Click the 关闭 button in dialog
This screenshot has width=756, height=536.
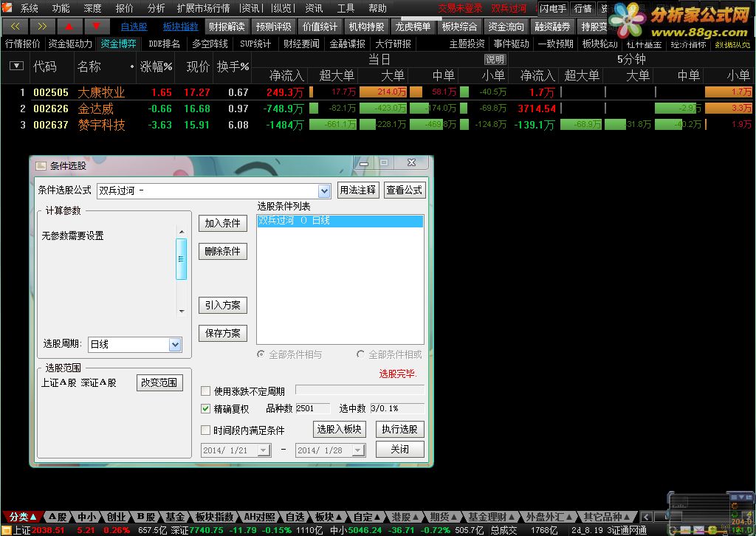(x=399, y=449)
